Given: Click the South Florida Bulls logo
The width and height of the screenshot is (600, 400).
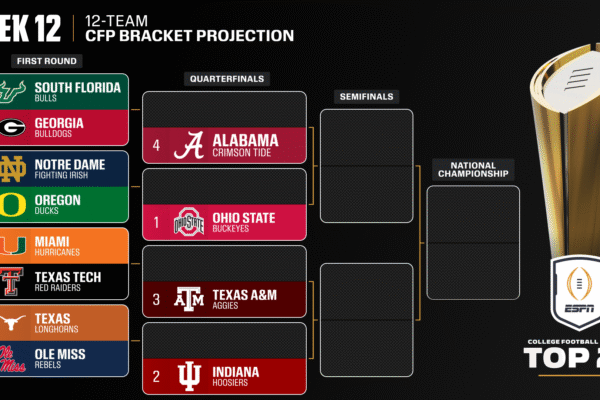Looking at the screenshot, I should pos(15,91).
